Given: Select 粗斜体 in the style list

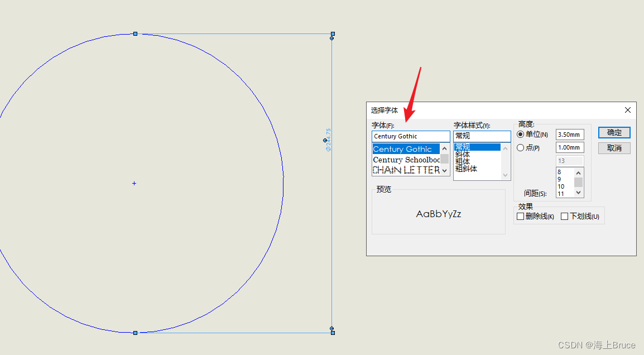Looking at the screenshot, I should point(477,169).
